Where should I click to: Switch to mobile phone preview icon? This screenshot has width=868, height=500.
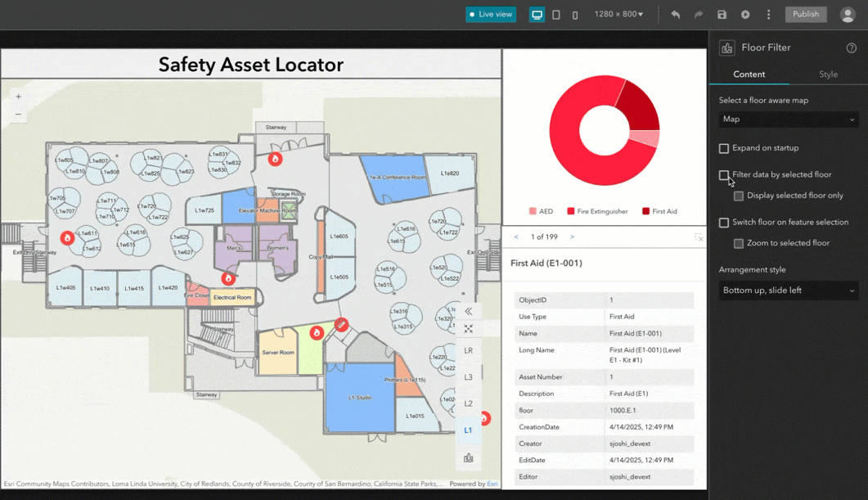(575, 15)
